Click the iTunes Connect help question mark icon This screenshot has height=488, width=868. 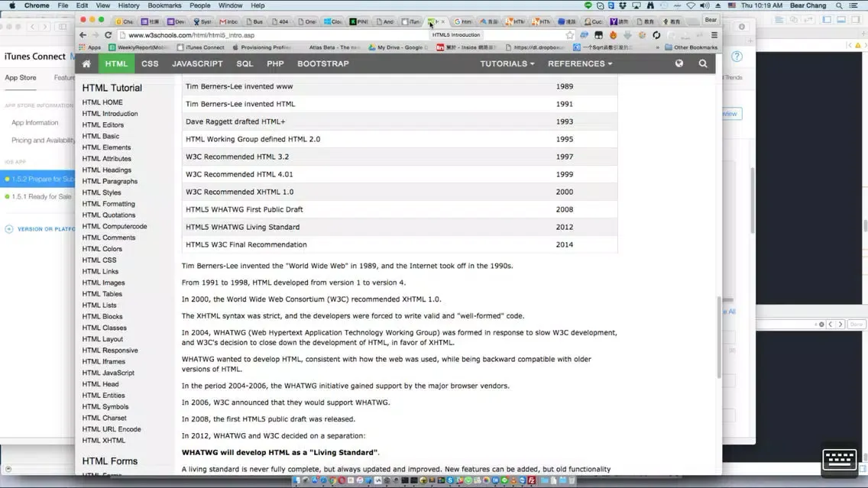[737, 57]
